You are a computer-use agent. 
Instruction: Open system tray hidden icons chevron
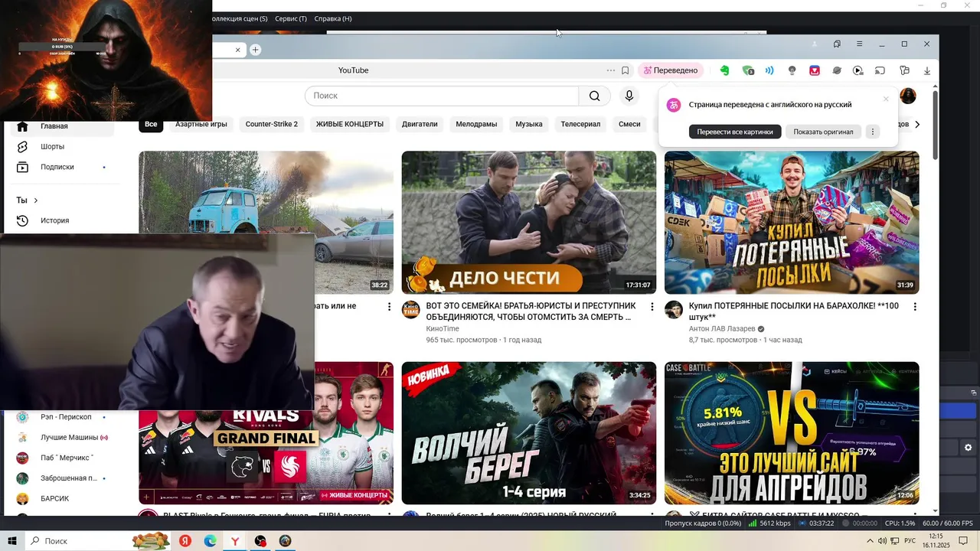pos(870,541)
